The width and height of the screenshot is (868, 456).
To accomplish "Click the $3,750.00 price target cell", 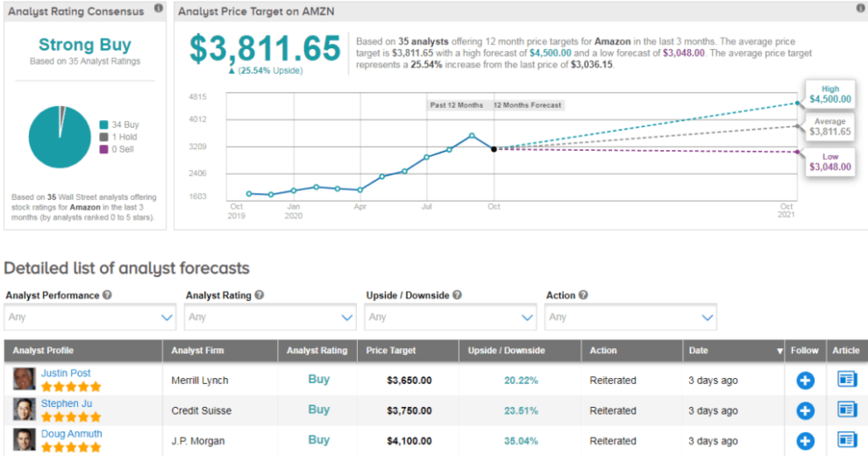I will (409, 410).
